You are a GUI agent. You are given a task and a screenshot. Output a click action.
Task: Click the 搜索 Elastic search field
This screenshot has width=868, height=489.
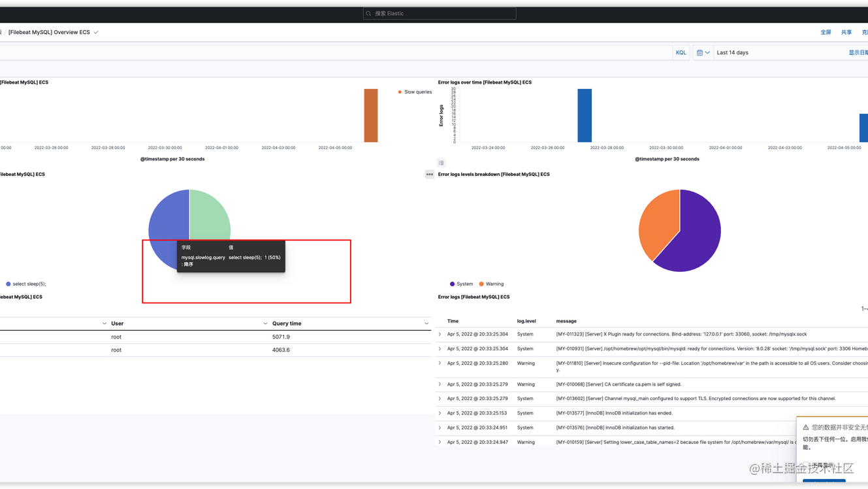pyautogui.click(x=440, y=14)
